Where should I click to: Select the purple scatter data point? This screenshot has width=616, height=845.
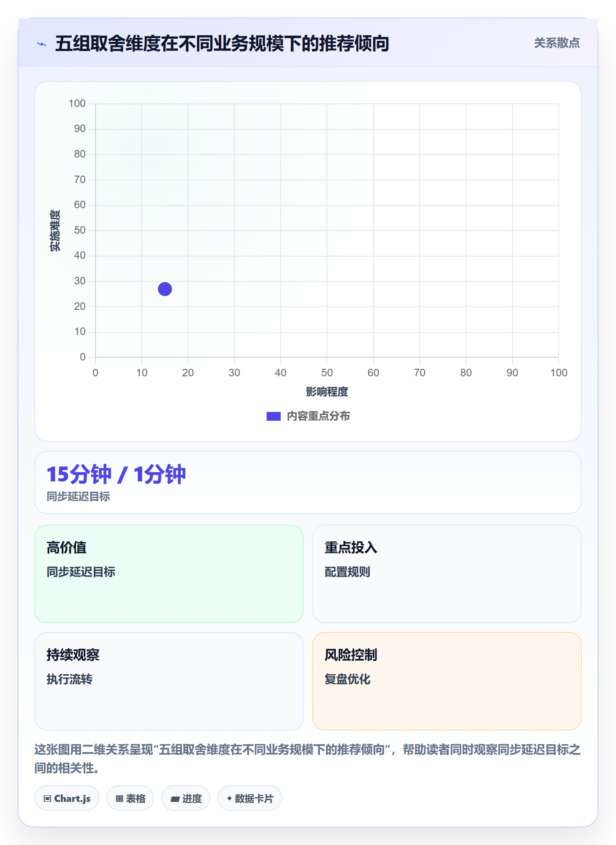coord(165,289)
